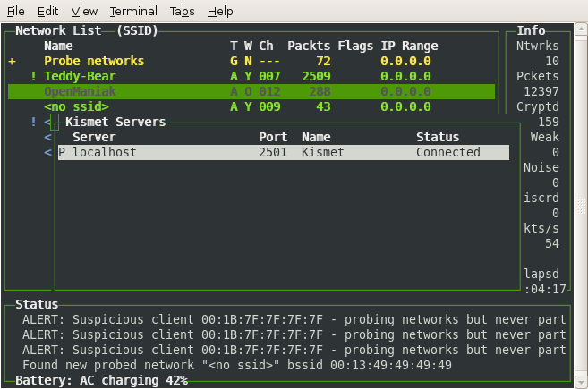Click the Network List (SSID) title

tap(87, 30)
